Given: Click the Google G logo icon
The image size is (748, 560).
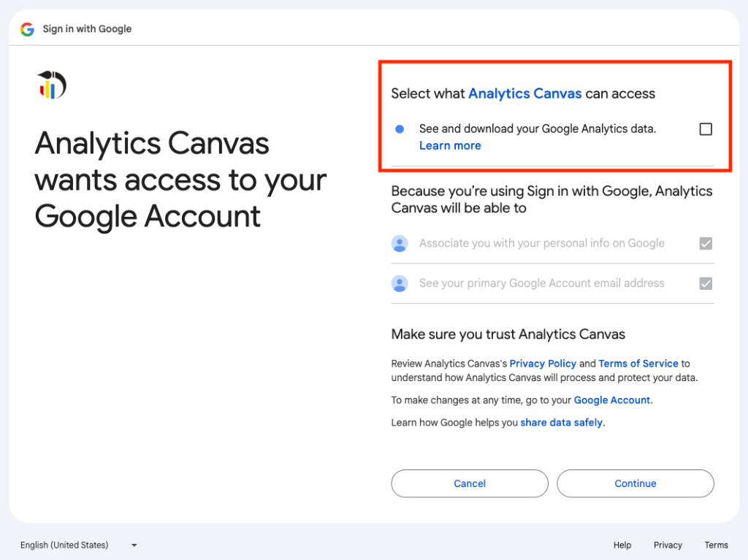Looking at the screenshot, I should (x=27, y=29).
